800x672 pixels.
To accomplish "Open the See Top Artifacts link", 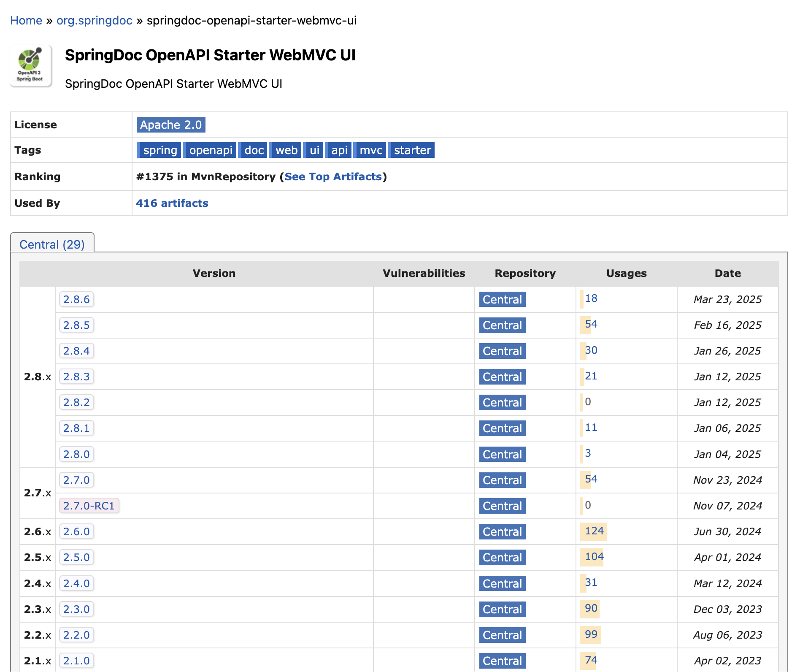I will [333, 176].
